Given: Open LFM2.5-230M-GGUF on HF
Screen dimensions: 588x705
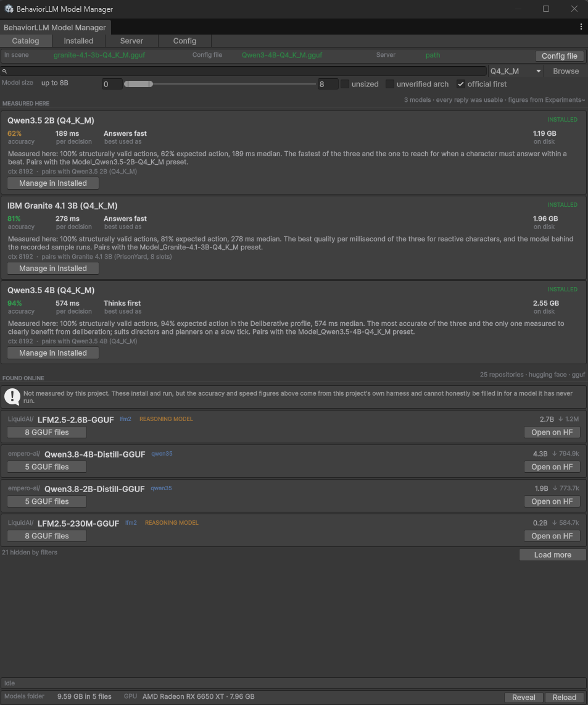Looking at the screenshot, I should [x=552, y=536].
